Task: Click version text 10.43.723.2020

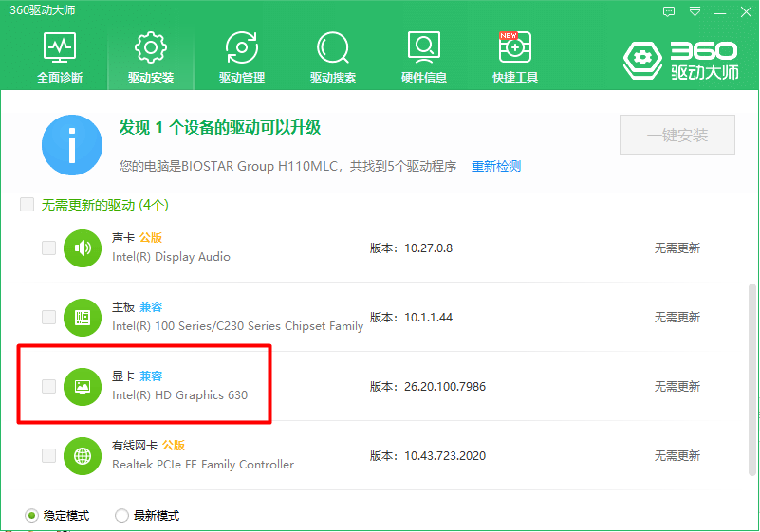Action: click(x=445, y=456)
